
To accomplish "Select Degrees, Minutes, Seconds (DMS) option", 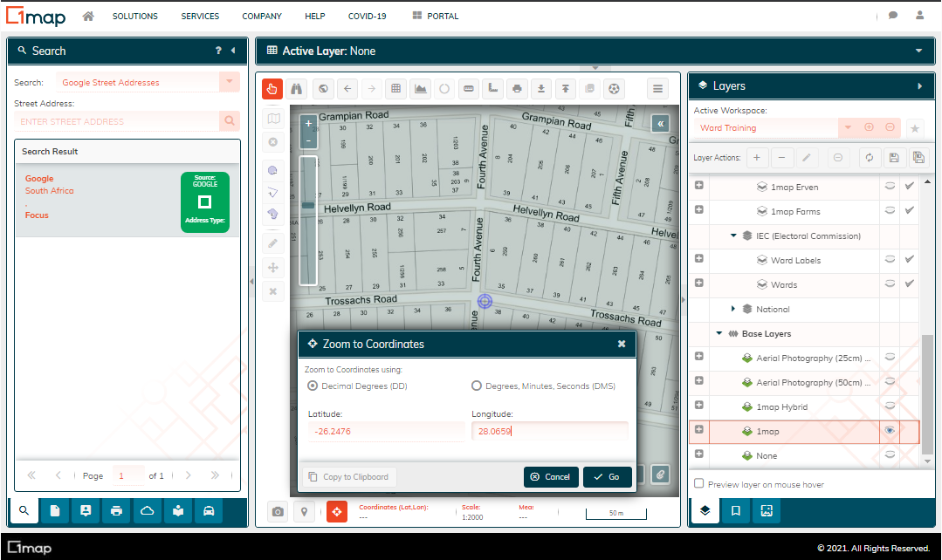I will coord(477,386).
